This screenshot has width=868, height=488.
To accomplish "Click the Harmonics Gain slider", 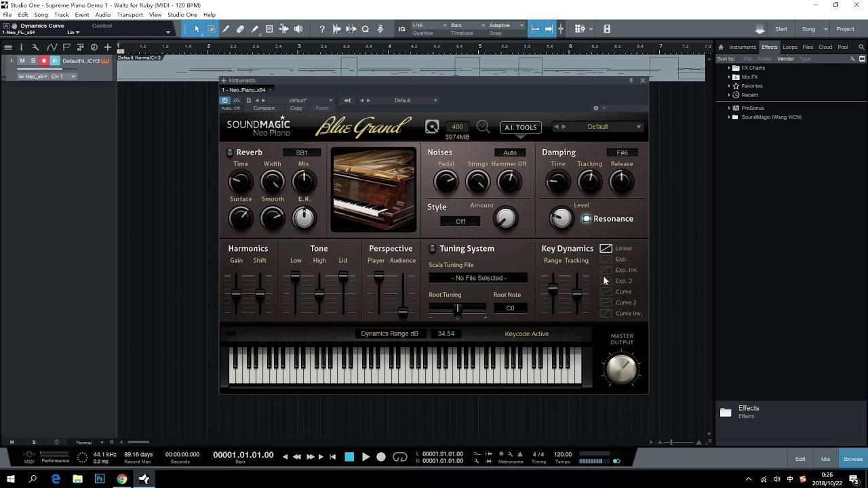I will click(x=236, y=293).
